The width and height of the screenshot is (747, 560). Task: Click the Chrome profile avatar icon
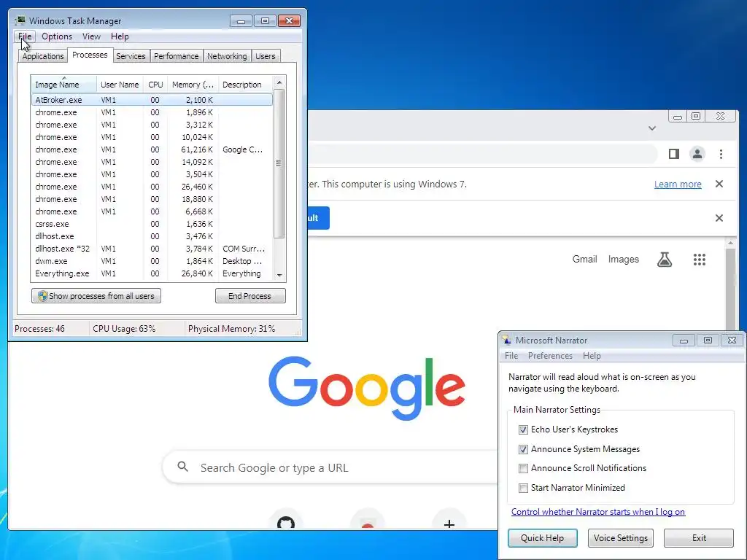(x=697, y=154)
